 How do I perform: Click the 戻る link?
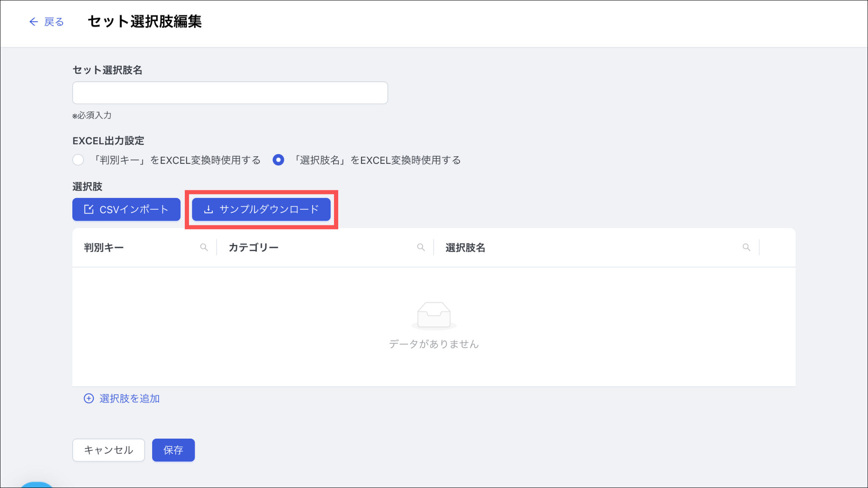tap(54, 22)
